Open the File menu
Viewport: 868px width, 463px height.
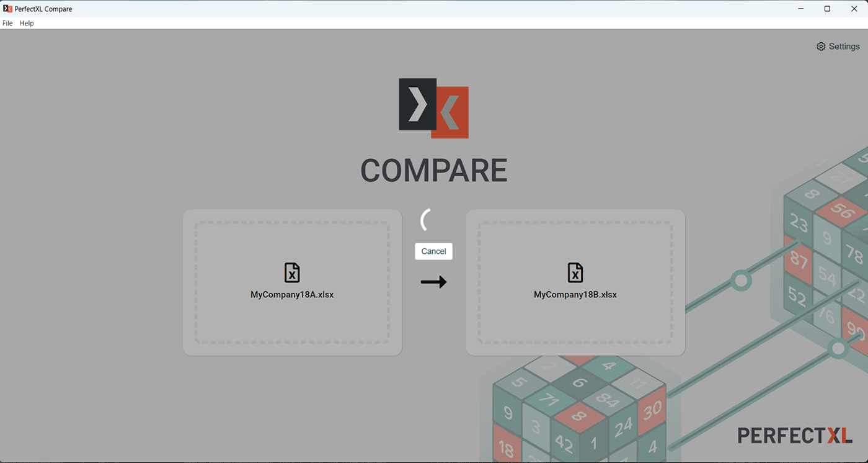7,23
